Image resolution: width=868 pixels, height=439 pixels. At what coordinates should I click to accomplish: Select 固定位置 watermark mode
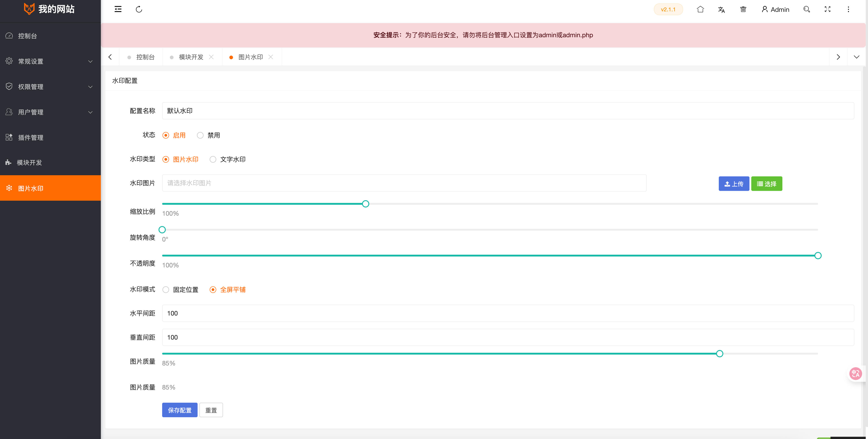166,289
